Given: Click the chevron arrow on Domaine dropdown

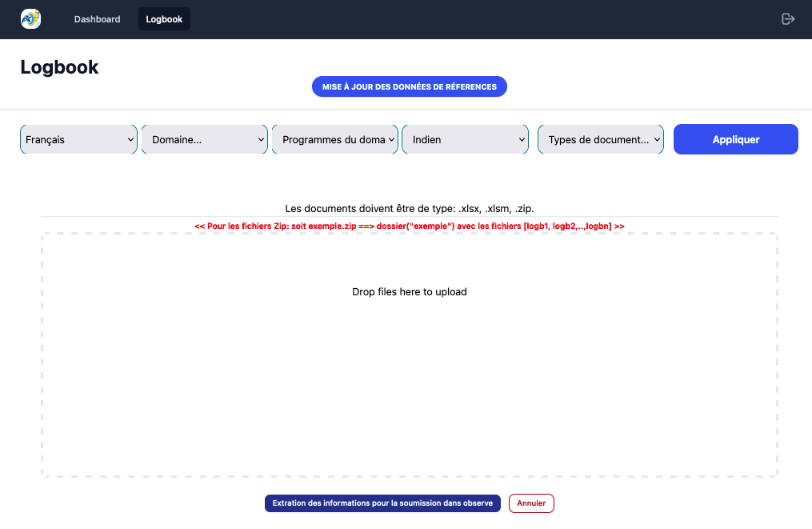Looking at the screenshot, I should coord(261,140).
